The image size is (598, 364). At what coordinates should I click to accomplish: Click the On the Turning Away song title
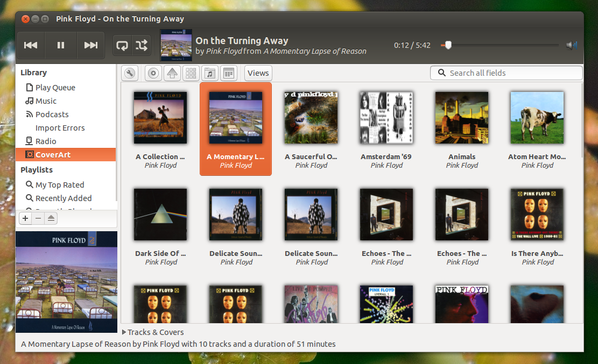tap(242, 41)
